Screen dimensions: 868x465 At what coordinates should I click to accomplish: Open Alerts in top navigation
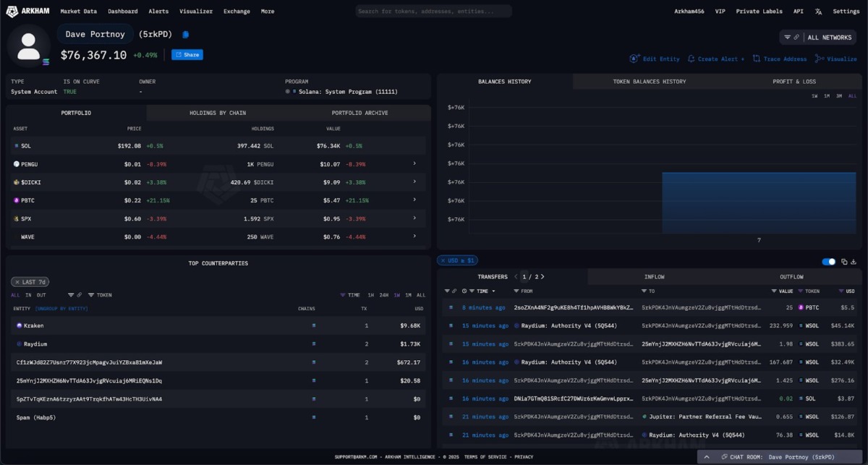click(x=158, y=12)
